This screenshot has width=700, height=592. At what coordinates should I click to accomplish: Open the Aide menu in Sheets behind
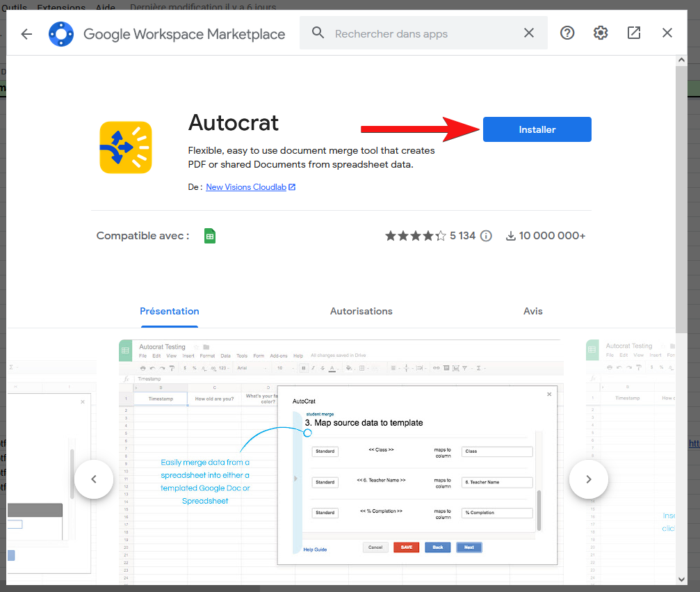click(106, 7)
